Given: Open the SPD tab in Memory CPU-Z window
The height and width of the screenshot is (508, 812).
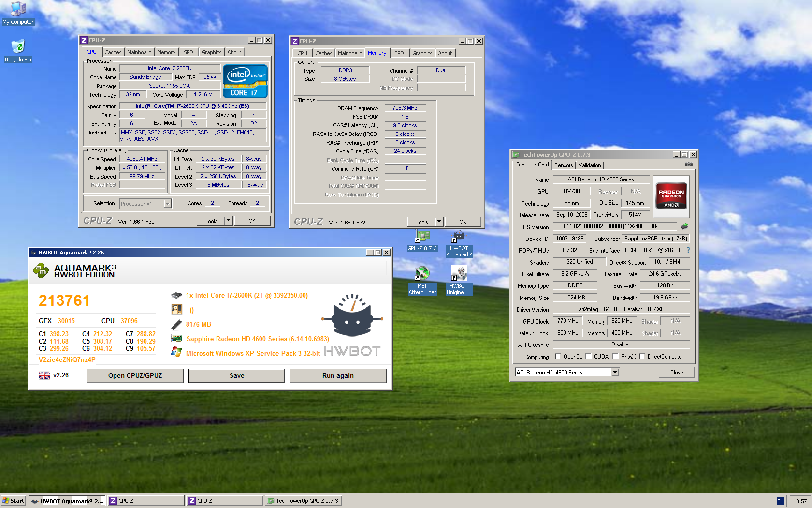Looking at the screenshot, I should point(399,53).
